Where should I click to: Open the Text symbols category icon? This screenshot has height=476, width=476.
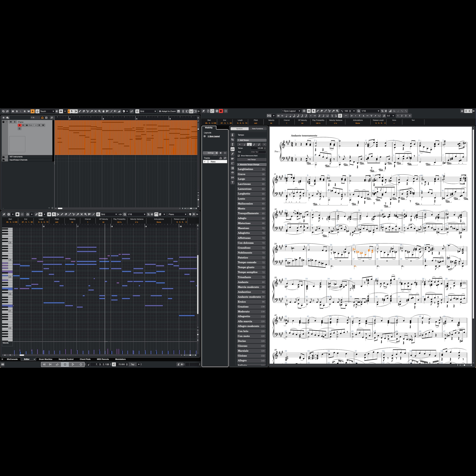[232, 183]
